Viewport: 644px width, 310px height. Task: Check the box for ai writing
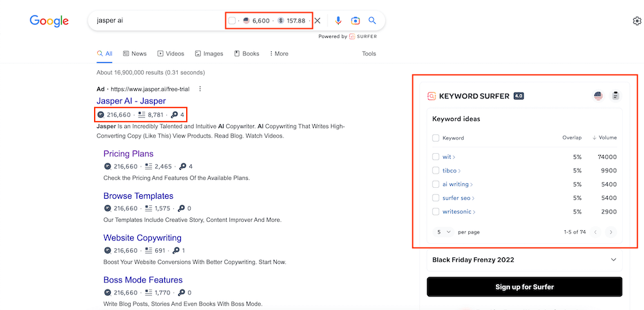(436, 184)
